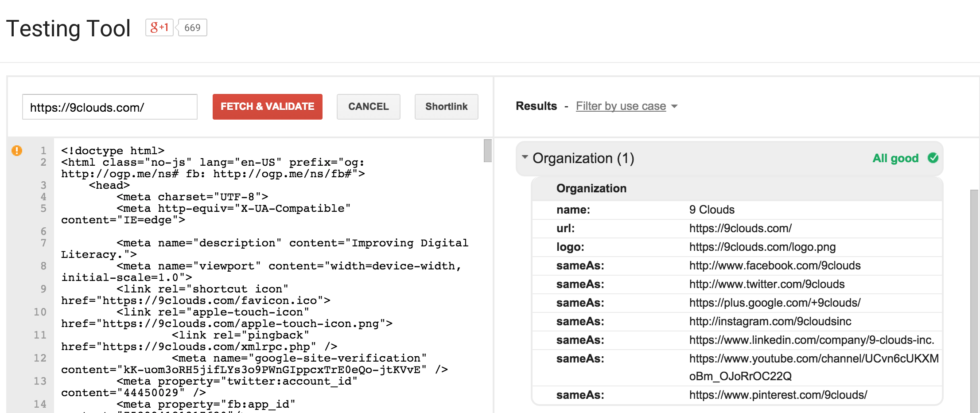Expand the Organization details panel

pos(591,188)
